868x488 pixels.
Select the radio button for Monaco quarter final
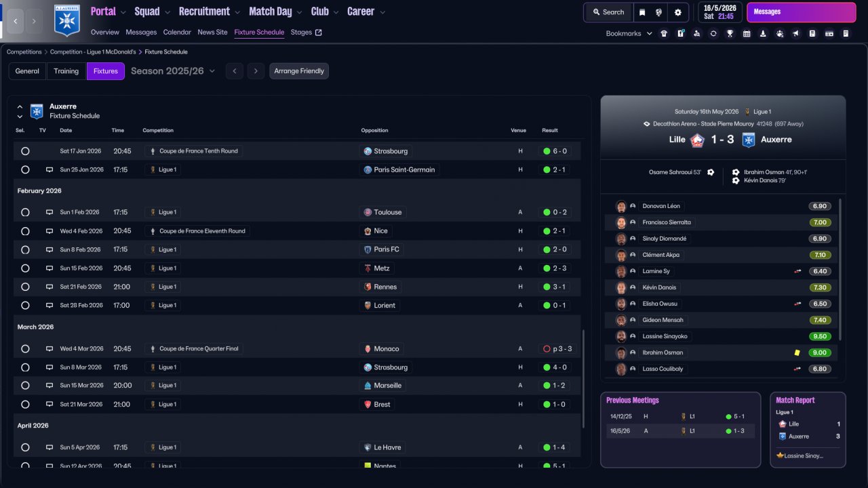point(25,349)
